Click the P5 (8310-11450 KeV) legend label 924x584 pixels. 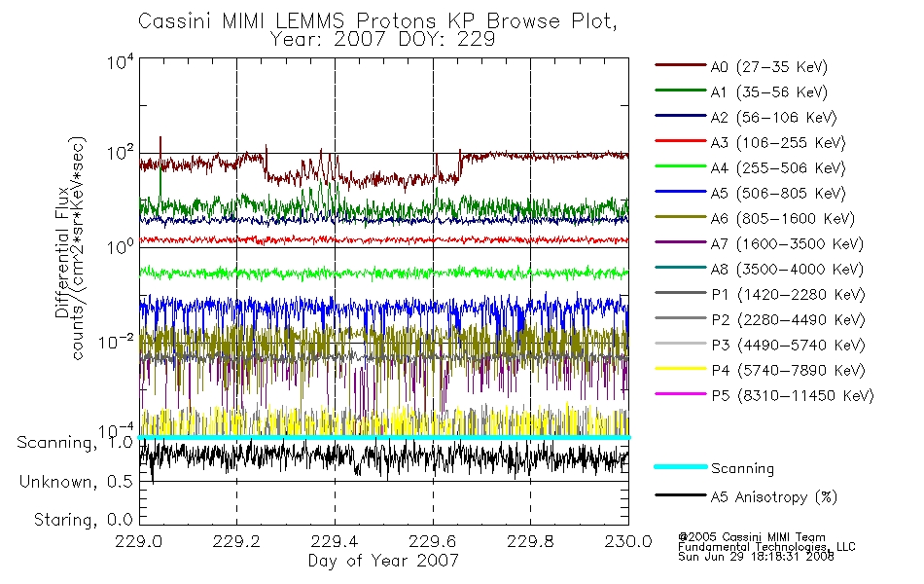[x=793, y=396]
